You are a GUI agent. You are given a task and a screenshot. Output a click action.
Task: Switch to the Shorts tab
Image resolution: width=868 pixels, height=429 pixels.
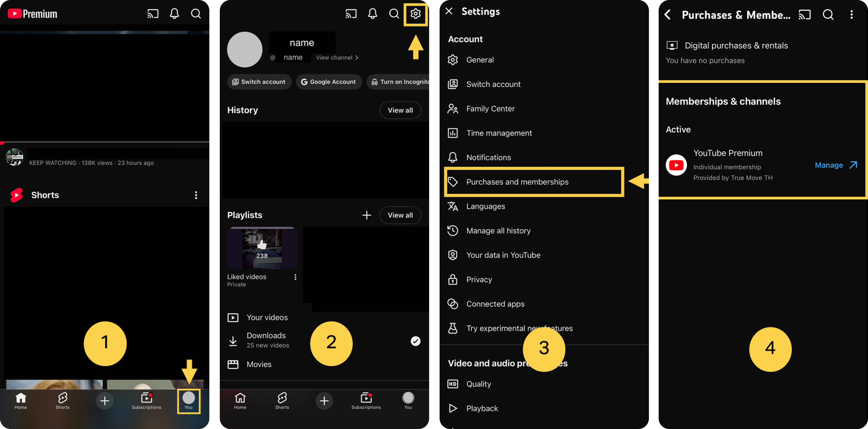[x=62, y=401]
